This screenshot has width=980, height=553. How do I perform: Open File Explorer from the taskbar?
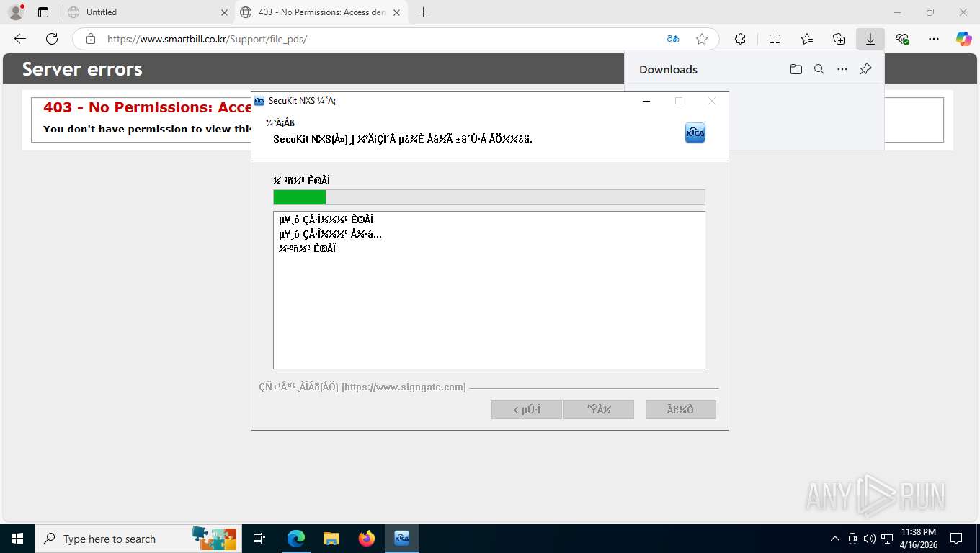click(x=331, y=539)
